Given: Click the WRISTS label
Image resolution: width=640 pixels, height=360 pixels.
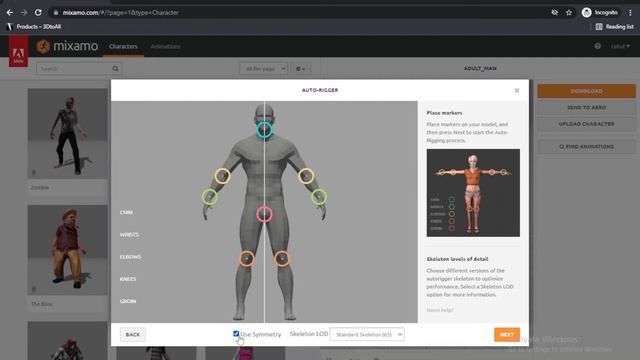Looking at the screenshot, I should [129, 235].
